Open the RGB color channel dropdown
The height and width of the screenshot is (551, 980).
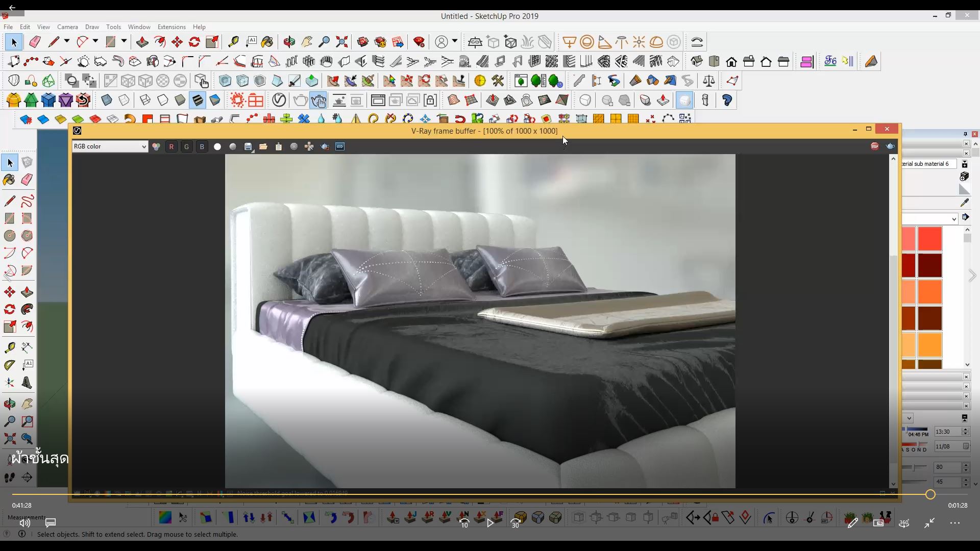(x=110, y=146)
